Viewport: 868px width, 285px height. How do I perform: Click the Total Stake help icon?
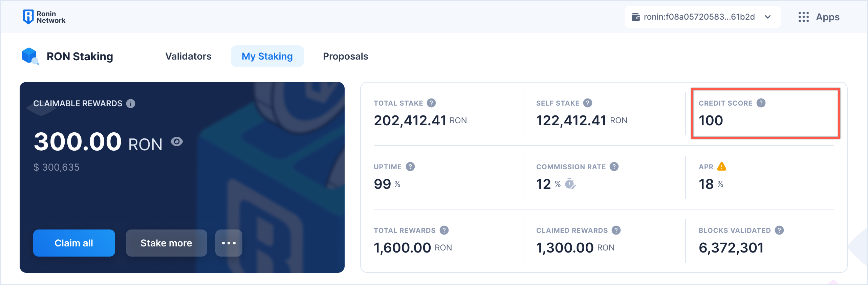point(431,103)
